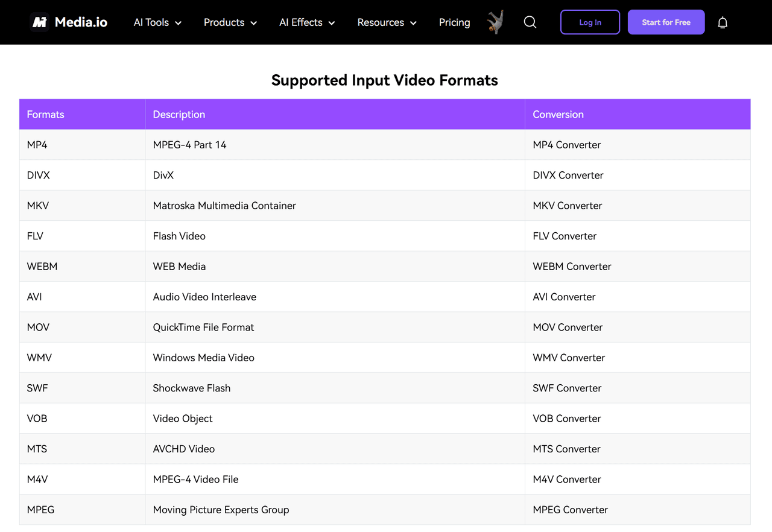Click the Shockwave Flash description
The image size is (772, 532).
[192, 388]
